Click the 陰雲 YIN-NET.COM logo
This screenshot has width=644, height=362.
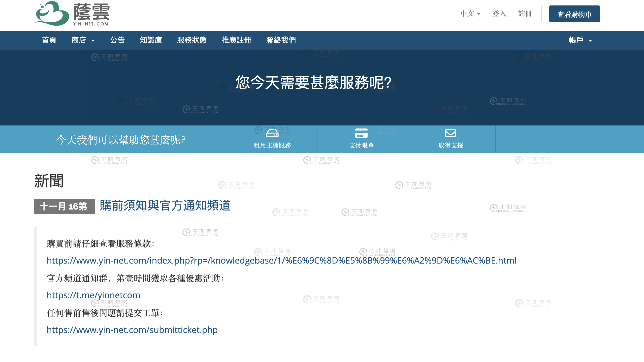[x=72, y=14]
